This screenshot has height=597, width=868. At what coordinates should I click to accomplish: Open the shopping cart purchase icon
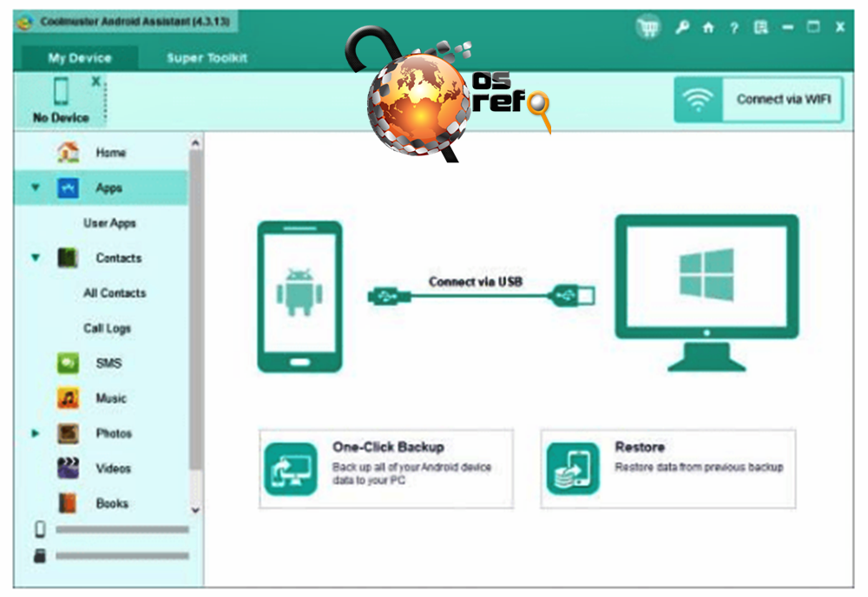click(x=648, y=27)
